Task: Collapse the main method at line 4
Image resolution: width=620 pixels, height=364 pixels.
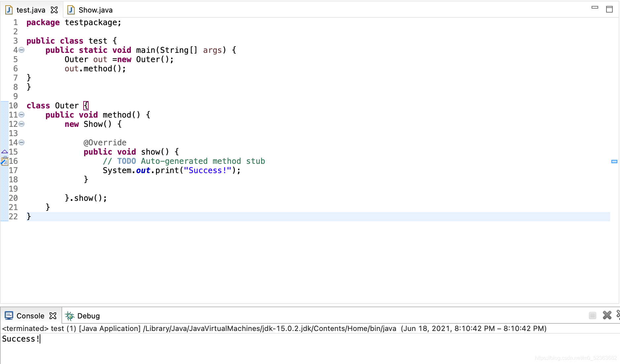Action: point(21,50)
